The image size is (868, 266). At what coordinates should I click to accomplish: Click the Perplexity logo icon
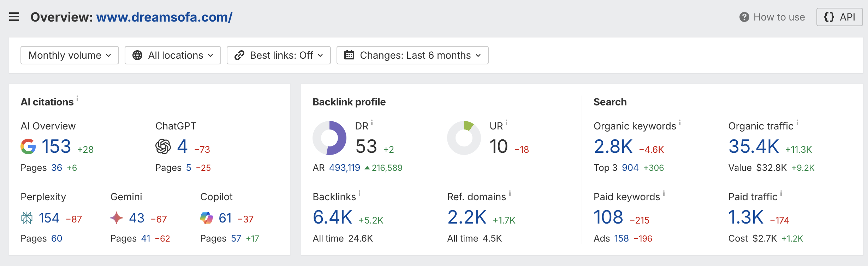(x=27, y=218)
